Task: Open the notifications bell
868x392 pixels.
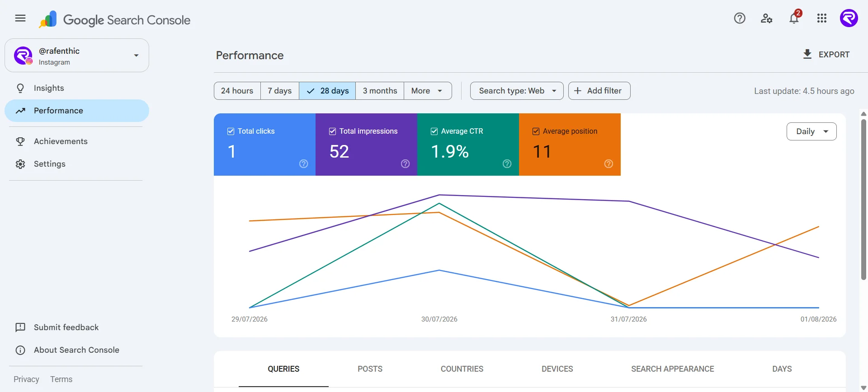Action: pos(794,19)
